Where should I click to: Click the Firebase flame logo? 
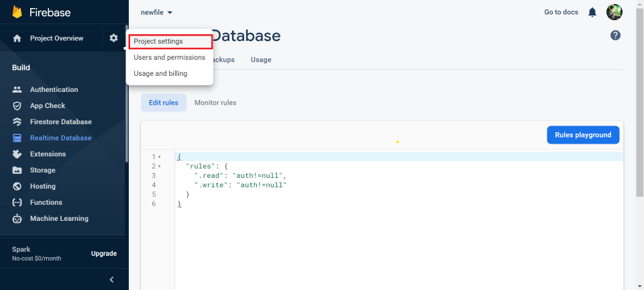pyautogui.click(x=17, y=12)
